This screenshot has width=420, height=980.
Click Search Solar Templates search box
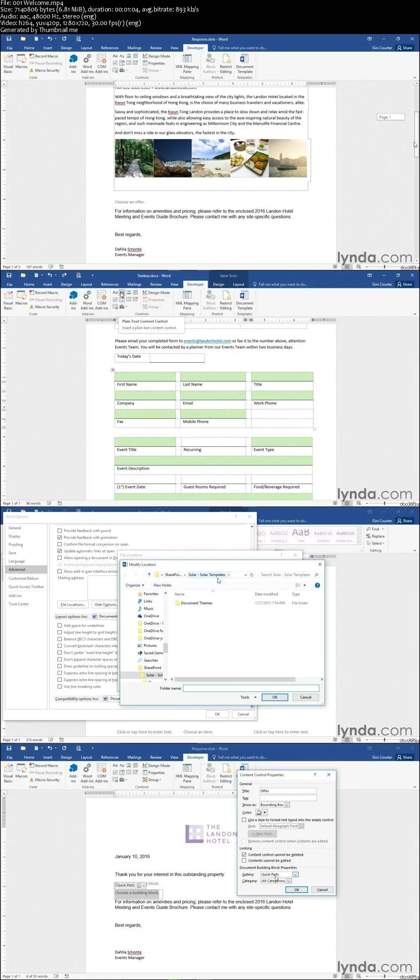coord(290,575)
